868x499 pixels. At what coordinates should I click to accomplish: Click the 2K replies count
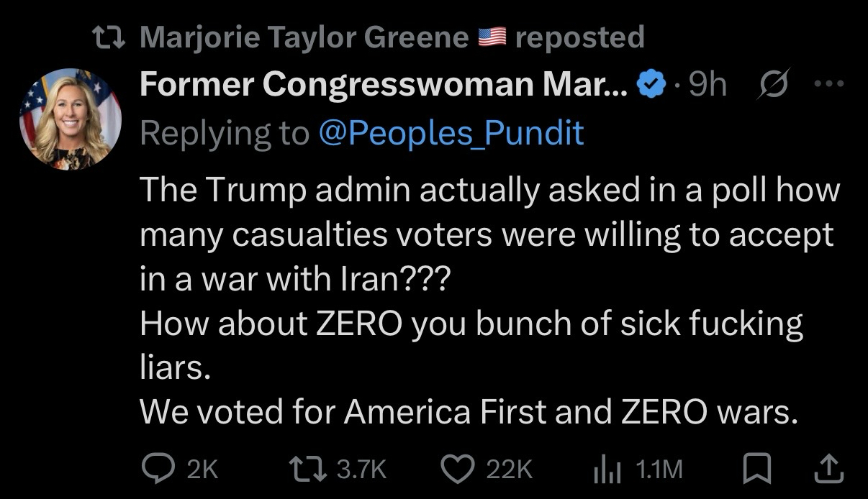(x=202, y=470)
